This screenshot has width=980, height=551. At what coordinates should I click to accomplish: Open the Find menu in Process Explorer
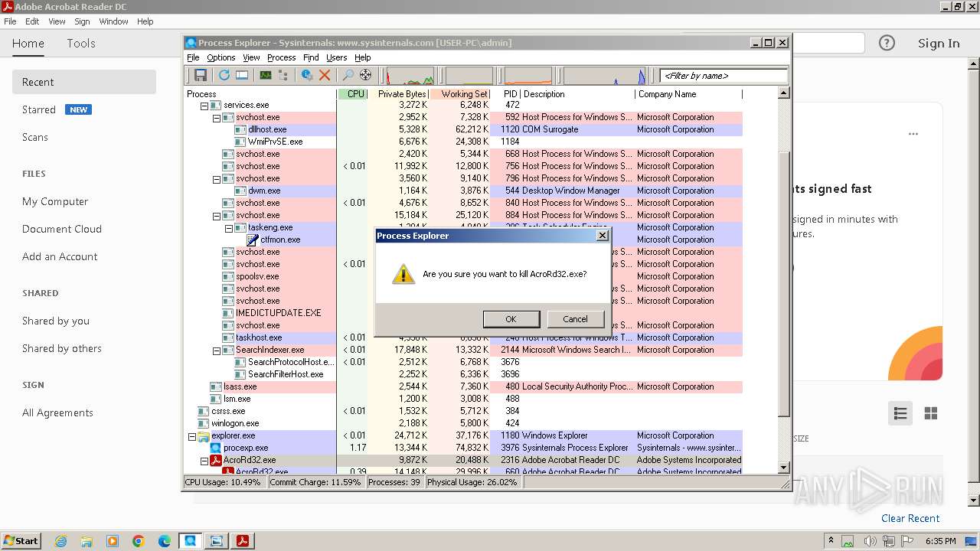pos(311,57)
